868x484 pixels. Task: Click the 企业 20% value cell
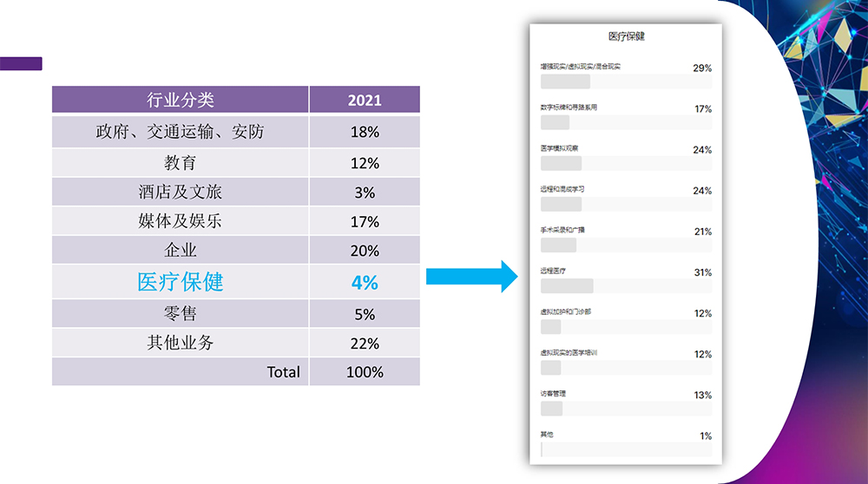(x=365, y=251)
